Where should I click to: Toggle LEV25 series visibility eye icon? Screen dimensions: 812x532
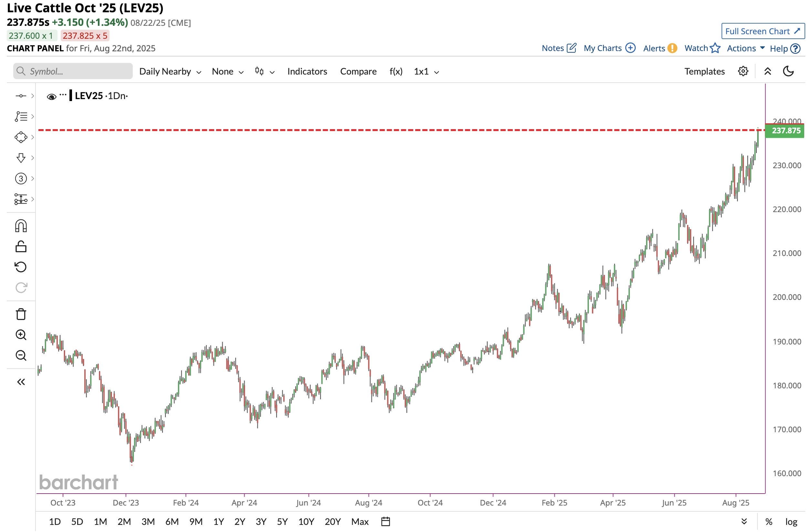pos(52,97)
